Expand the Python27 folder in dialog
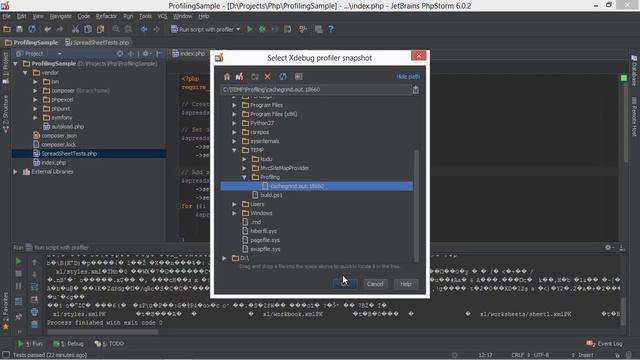Image resolution: width=640 pixels, height=360 pixels. 234,123
